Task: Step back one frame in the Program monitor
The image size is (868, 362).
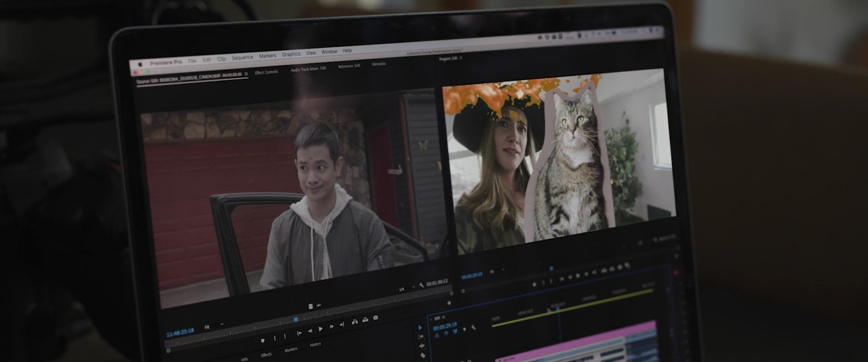Action: [570, 277]
